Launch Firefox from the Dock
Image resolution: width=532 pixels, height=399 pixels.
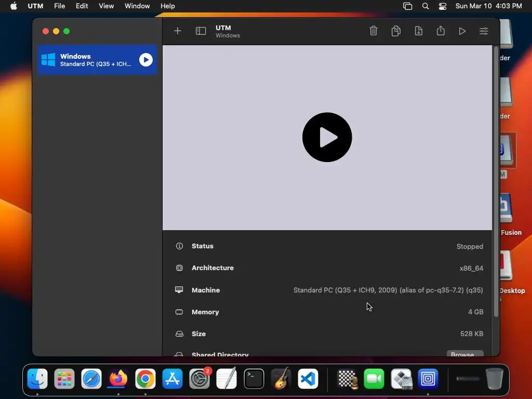click(x=118, y=379)
